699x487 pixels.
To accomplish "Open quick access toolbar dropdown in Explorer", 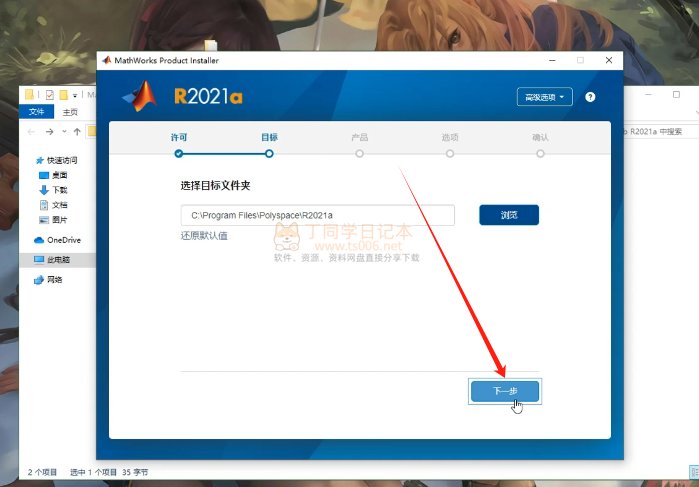I will tap(75, 95).
